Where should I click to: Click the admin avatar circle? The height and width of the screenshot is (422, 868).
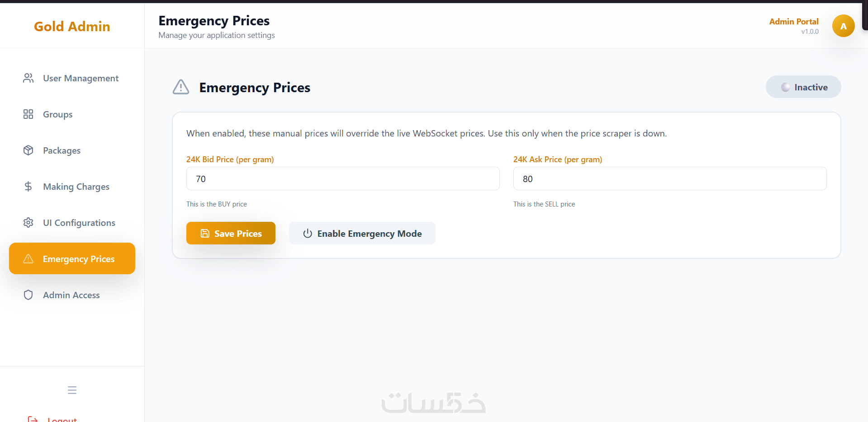pyautogui.click(x=843, y=26)
